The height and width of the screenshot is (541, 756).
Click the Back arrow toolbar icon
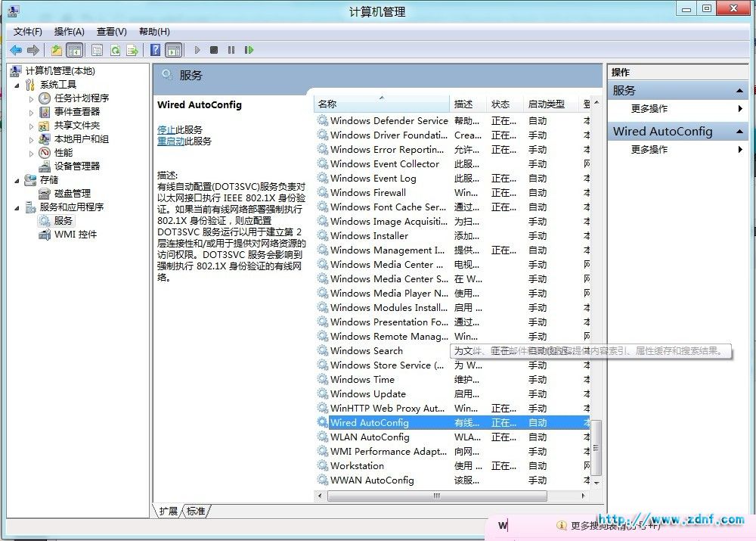pyautogui.click(x=15, y=50)
